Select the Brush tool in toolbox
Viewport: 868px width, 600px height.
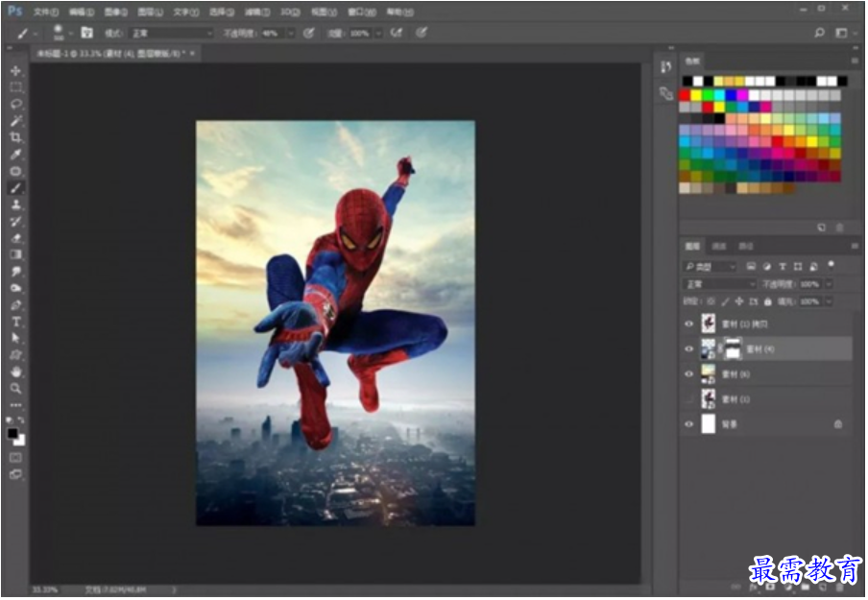(x=16, y=188)
